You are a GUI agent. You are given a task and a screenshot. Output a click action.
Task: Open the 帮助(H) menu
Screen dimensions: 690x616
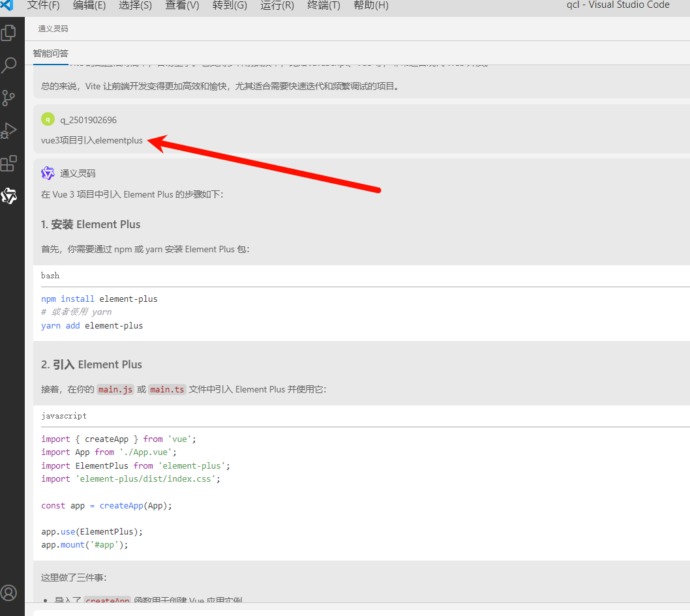pyautogui.click(x=371, y=5)
